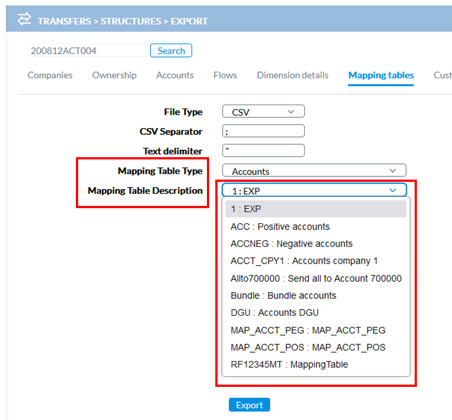Click the transfers arrows icon in header

[24, 19]
